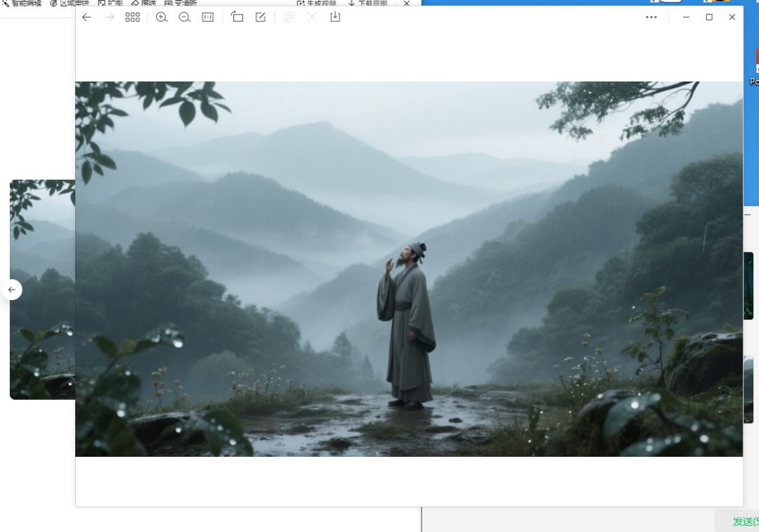Click the forward arrow in viewer toolbar

click(110, 17)
